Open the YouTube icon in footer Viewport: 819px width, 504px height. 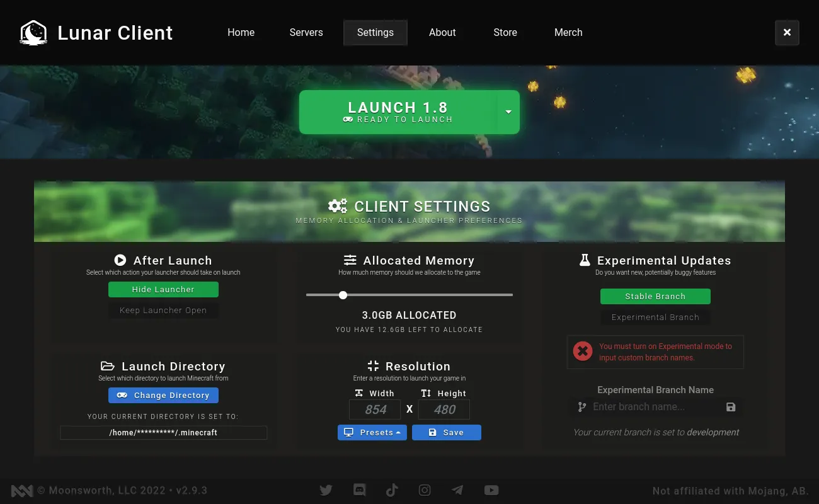[491, 490]
